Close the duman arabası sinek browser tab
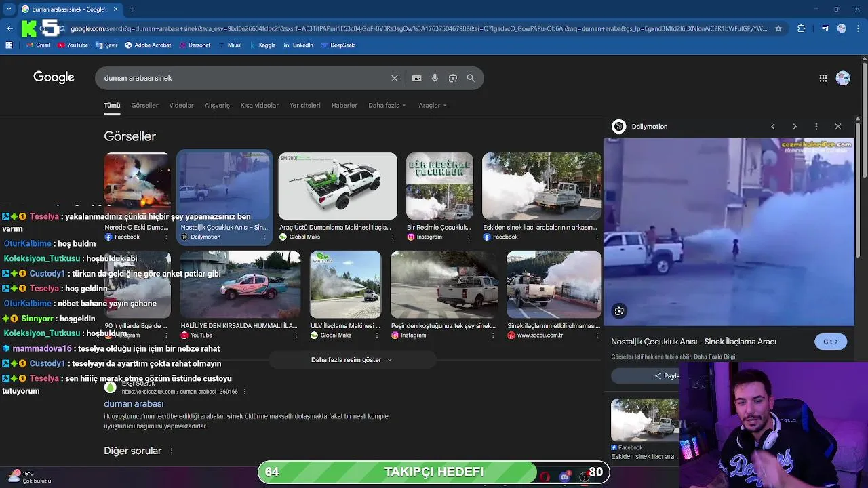This screenshot has height=488, width=868. [x=116, y=9]
